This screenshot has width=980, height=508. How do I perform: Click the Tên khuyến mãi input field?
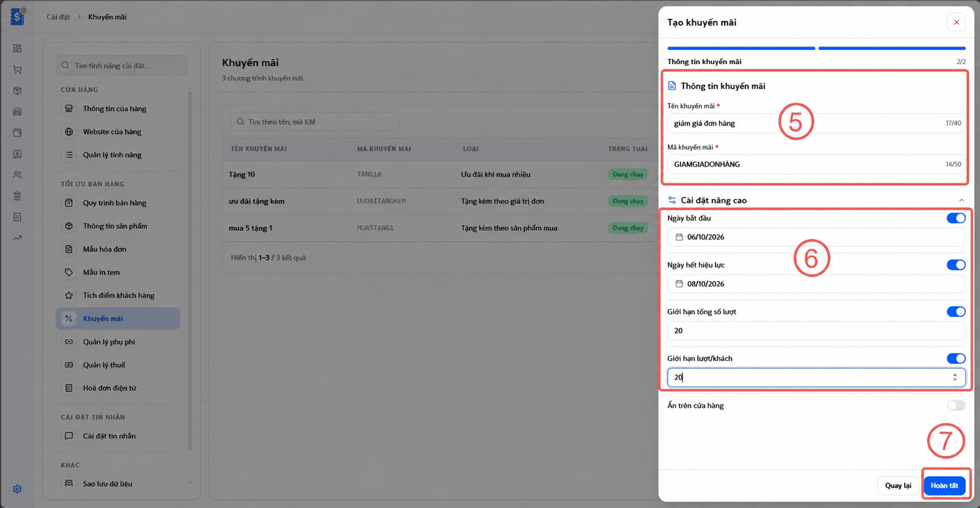(x=816, y=123)
